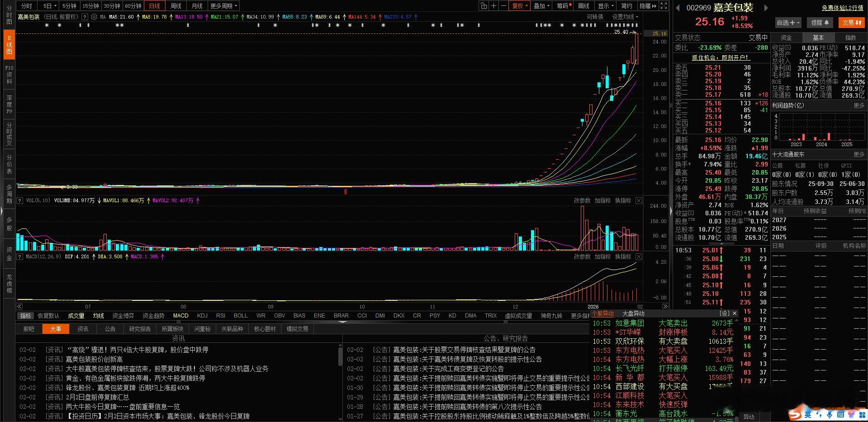Go to the next stock with right arrow
Image resolution: width=868 pixels, height=422 pixels.
tap(765, 8)
